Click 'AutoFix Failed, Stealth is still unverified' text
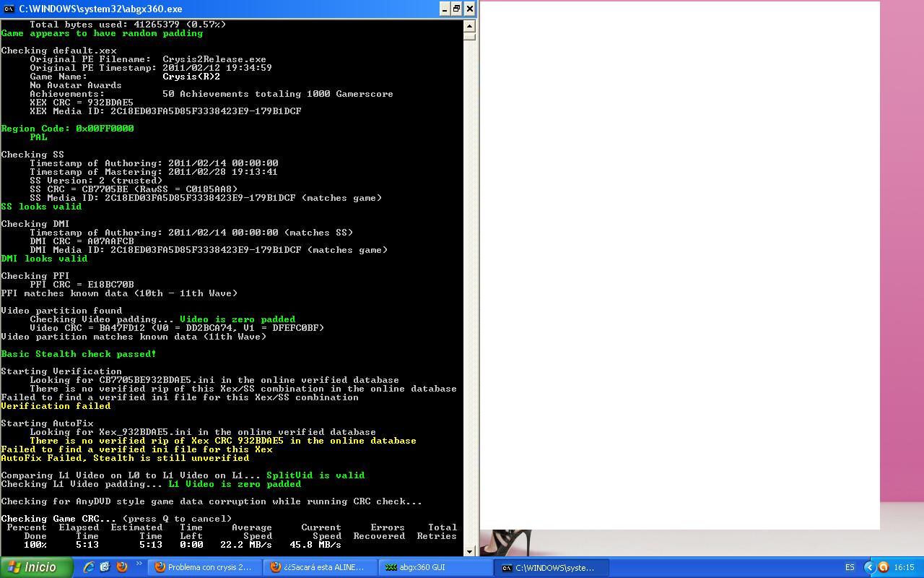Image resolution: width=924 pixels, height=578 pixels. pyautogui.click(x=125, y=458)
